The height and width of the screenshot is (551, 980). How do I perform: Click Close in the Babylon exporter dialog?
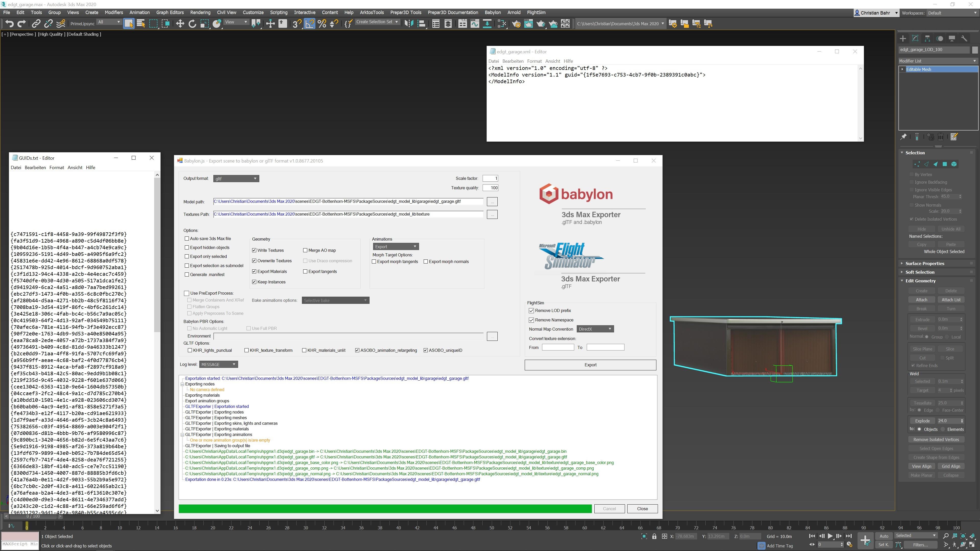(x=642, y=509)
